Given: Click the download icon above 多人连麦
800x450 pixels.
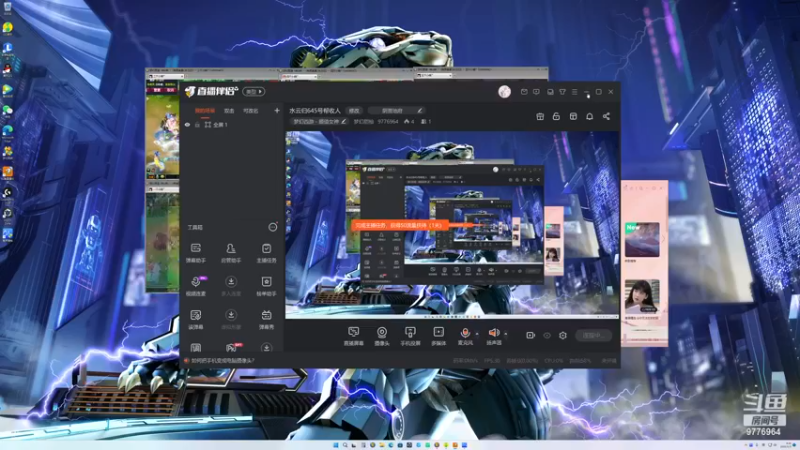Looking at the screenshot, I should pyautogui.click(x=231, y=281).
